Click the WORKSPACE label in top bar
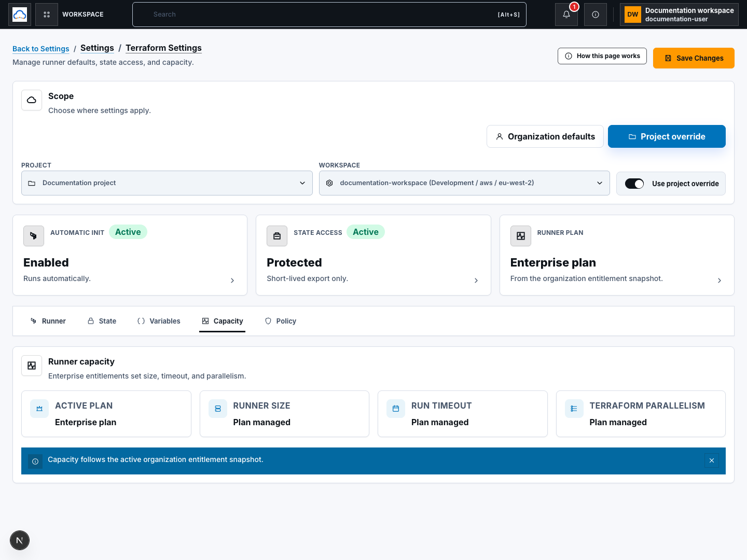 pos(83,15)
